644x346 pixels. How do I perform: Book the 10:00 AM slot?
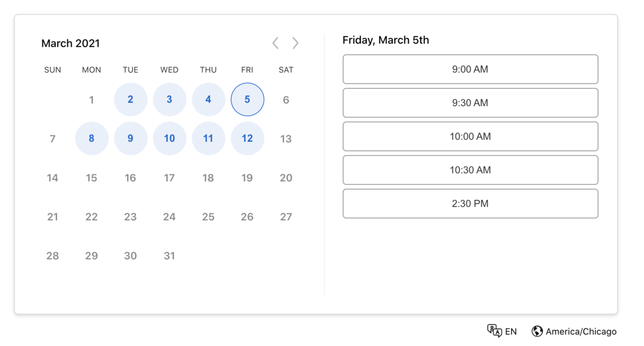pos(470,136)
